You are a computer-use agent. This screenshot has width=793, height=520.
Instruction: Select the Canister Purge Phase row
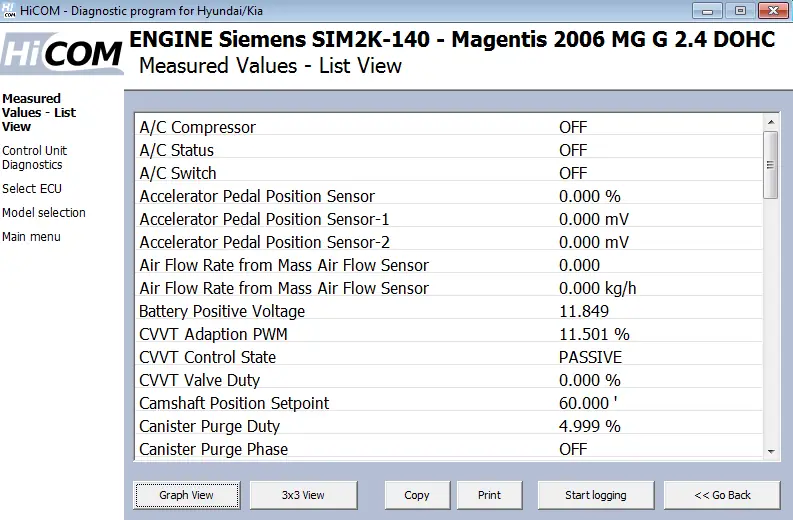point(449,449)
